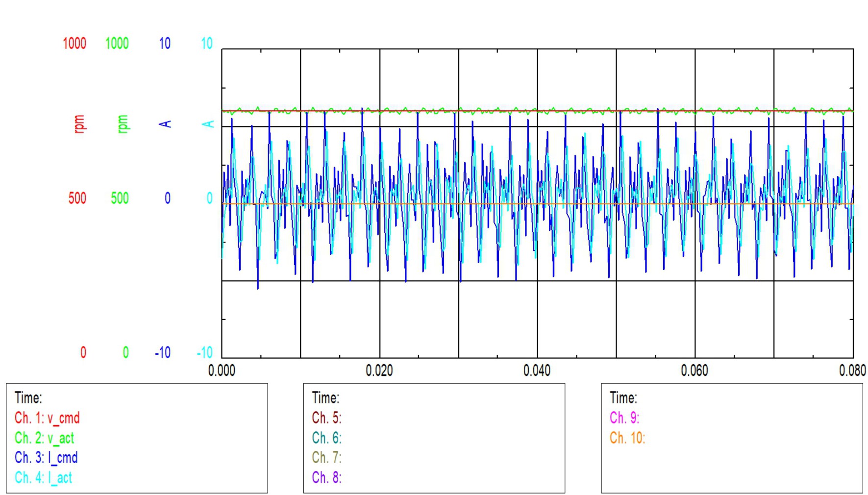Image resolution: width=868 pixels, height=495 pixels.
Task: Click the Time label above Ch. 9
Action: point(623,397)
